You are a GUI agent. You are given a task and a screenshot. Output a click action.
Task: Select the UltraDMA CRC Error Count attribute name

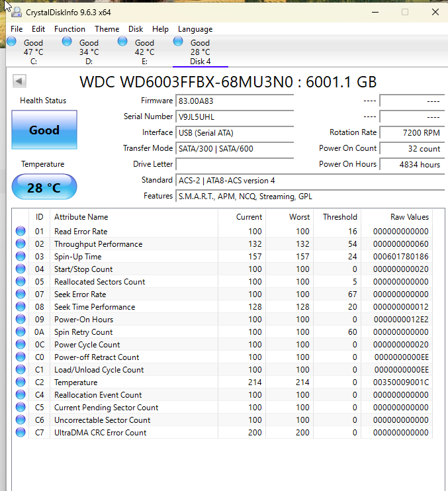pos(100,433)
